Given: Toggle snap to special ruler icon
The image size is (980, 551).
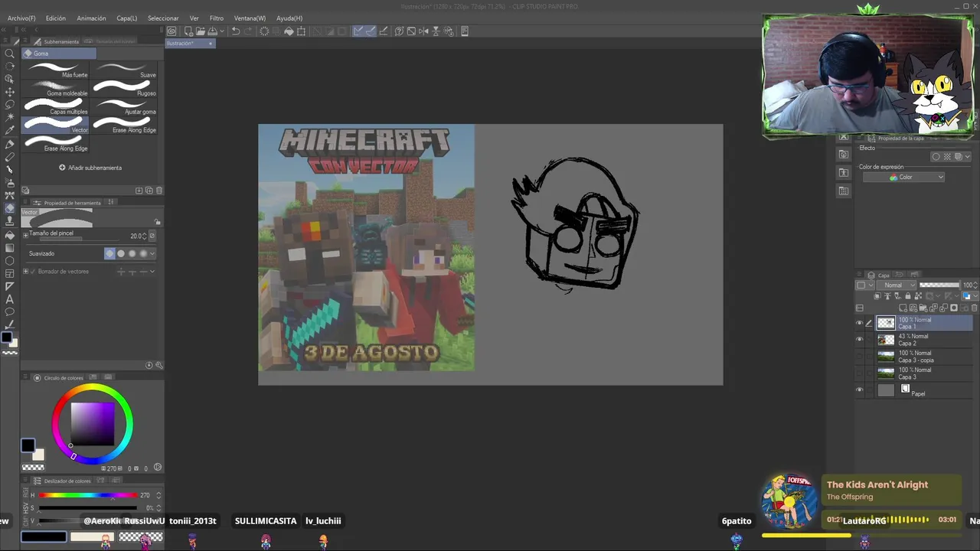Looking at the screenshot, I should click(x=371, y=31).
